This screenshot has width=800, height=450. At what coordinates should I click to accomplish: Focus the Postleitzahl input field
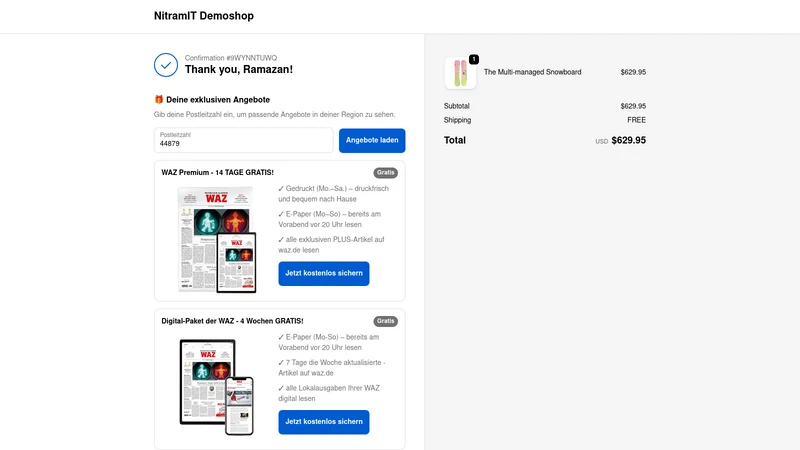click(243, 140)
